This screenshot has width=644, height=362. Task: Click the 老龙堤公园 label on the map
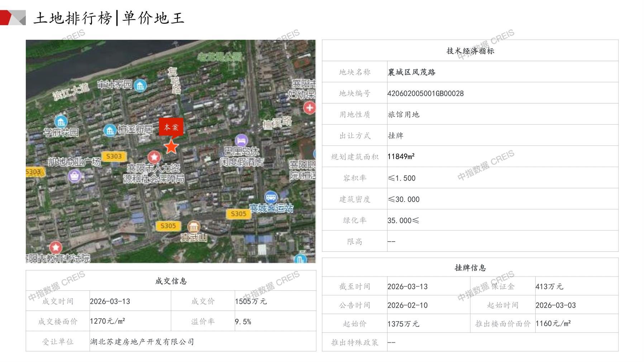click(x=219, y=57)
